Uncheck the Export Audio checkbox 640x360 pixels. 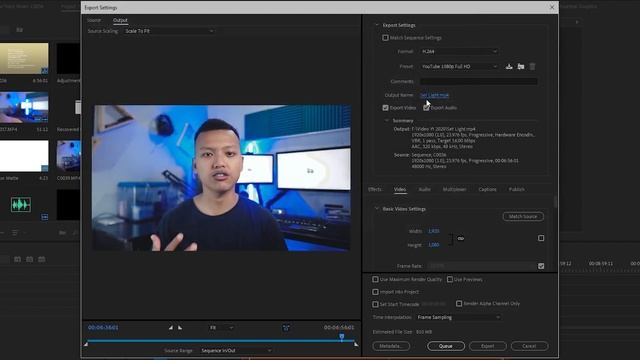[x=426, y=108]
